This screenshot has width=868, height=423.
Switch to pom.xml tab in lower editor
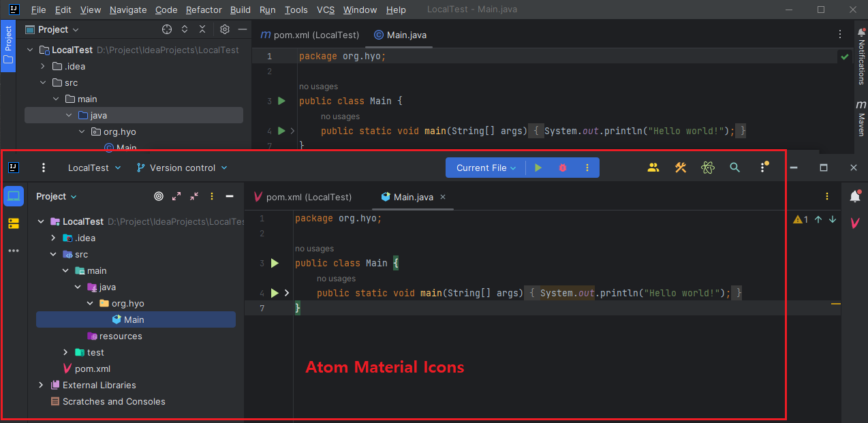pos(302,197)
